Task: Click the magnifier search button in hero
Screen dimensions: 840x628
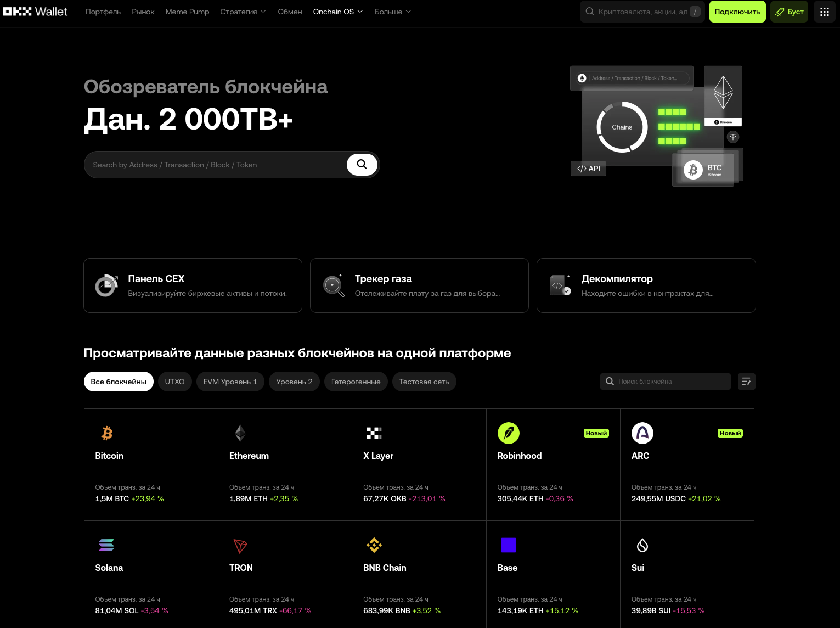Action: click(x=362, y=164)
